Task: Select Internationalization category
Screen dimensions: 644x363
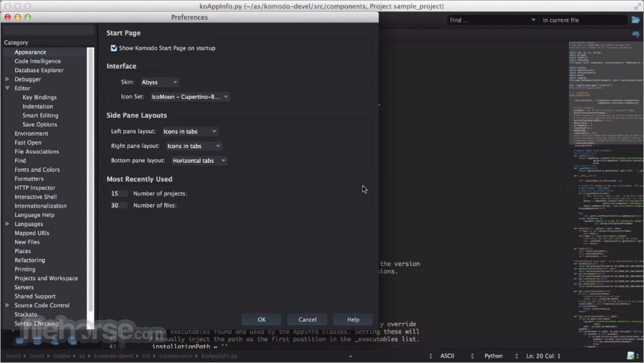Action: click(x=40, y=206)
